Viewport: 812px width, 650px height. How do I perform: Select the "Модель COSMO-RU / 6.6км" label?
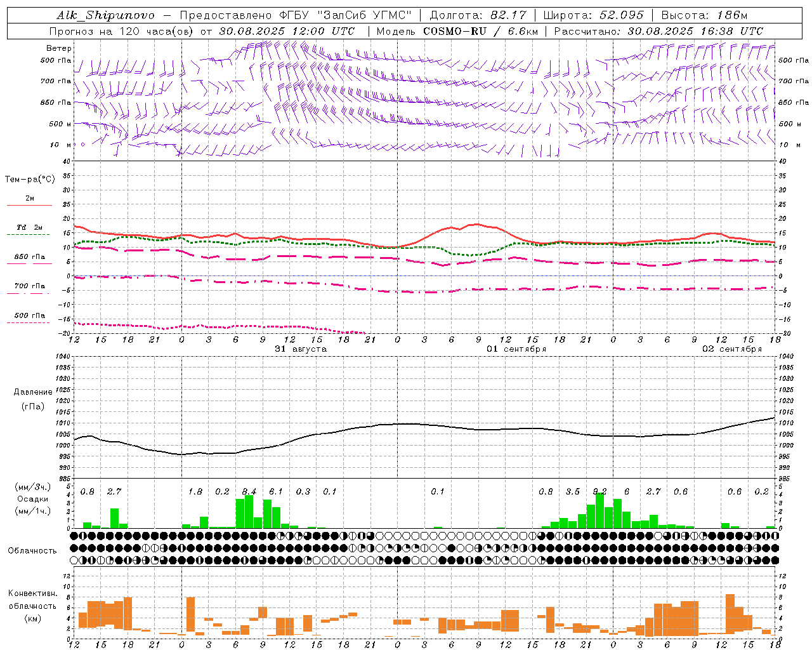pyautogui.click(x=456, y=31)
